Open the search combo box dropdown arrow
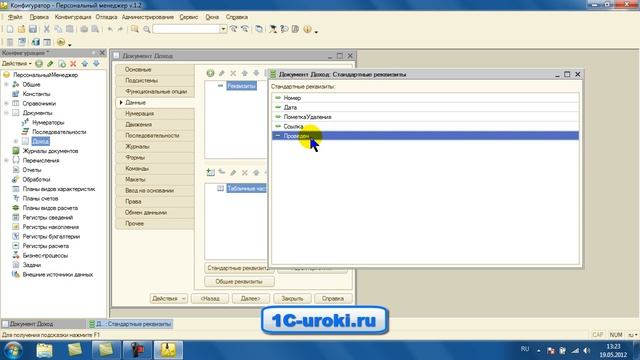Screen dimensions: 640x360 (223, 29)
